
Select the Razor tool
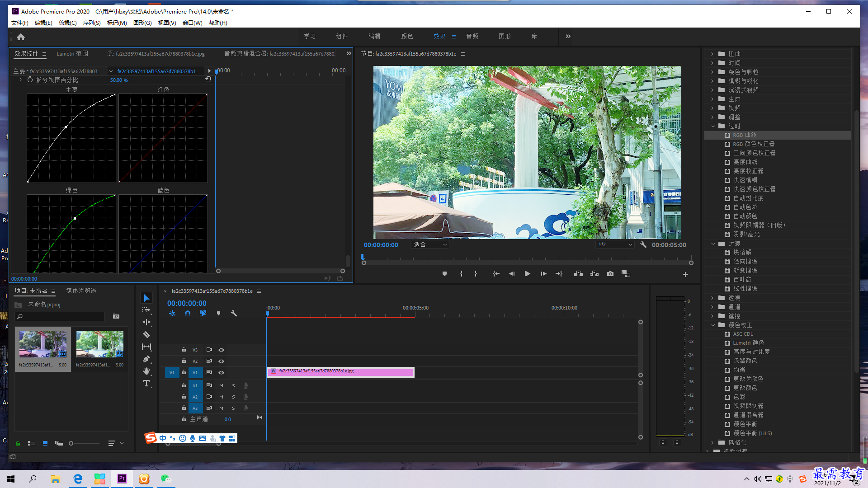(x=146, y=334)
